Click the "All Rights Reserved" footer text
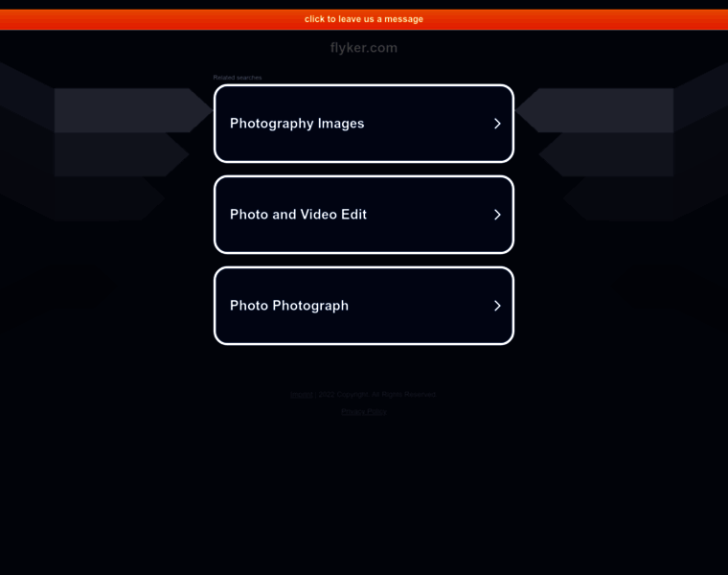The width and height of the screenshot is (728, 575). (403, 394)
